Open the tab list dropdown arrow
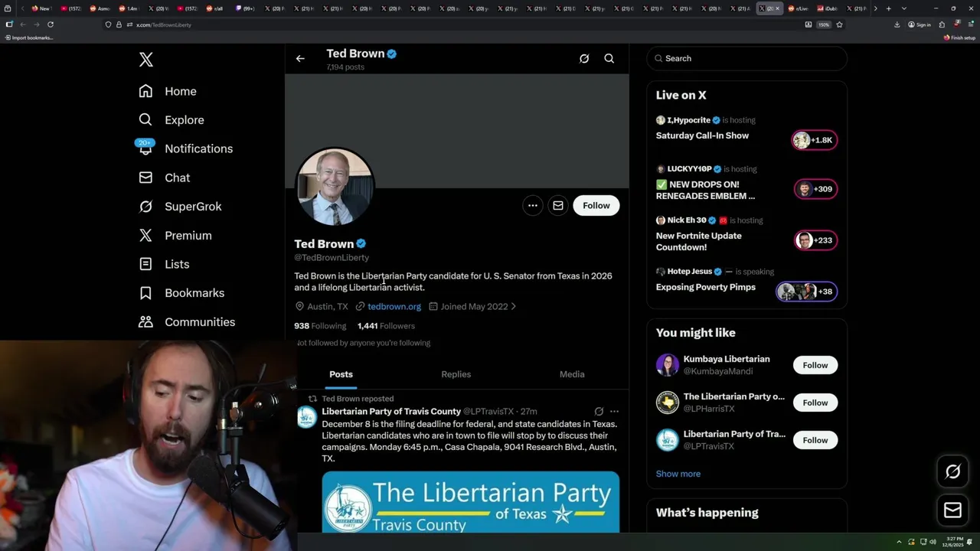 904,8
